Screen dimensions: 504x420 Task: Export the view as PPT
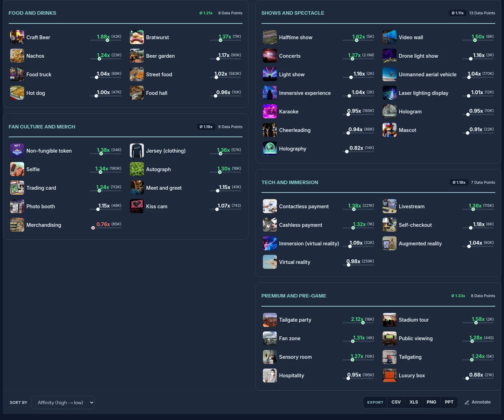coord(449,402)
